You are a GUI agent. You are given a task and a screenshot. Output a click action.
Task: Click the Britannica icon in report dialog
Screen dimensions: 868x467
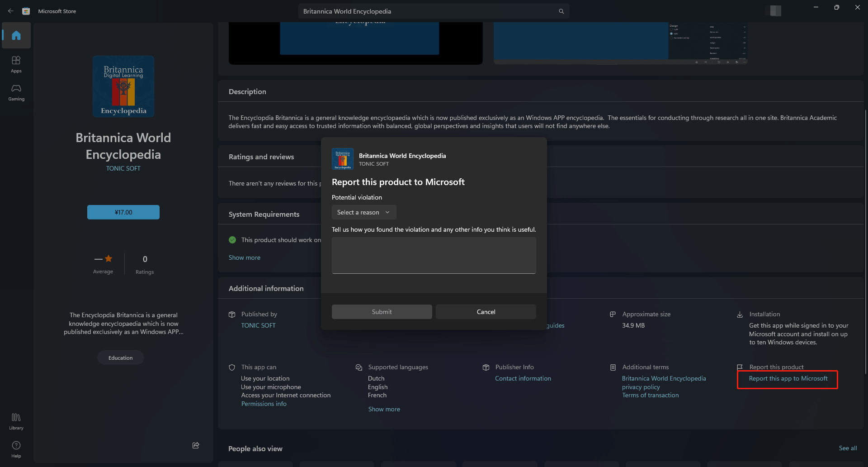pyautogui.click(x=343, y=159)
